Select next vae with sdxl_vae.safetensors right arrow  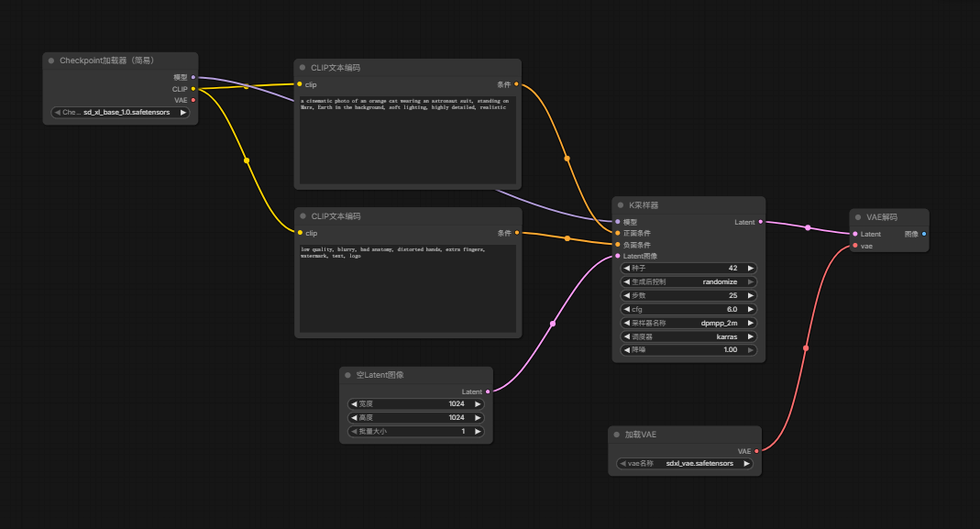[746, 463]
